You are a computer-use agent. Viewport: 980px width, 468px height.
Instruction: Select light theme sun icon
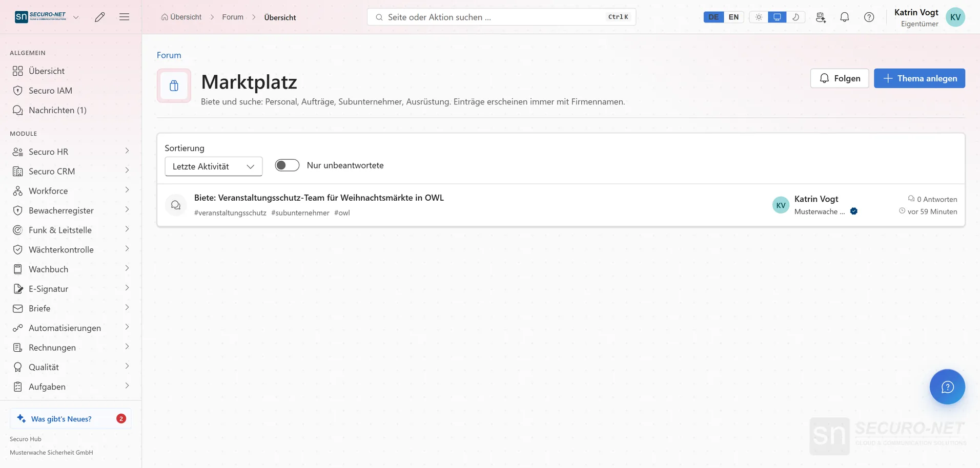pyautogui.click(x=759, y=17)
